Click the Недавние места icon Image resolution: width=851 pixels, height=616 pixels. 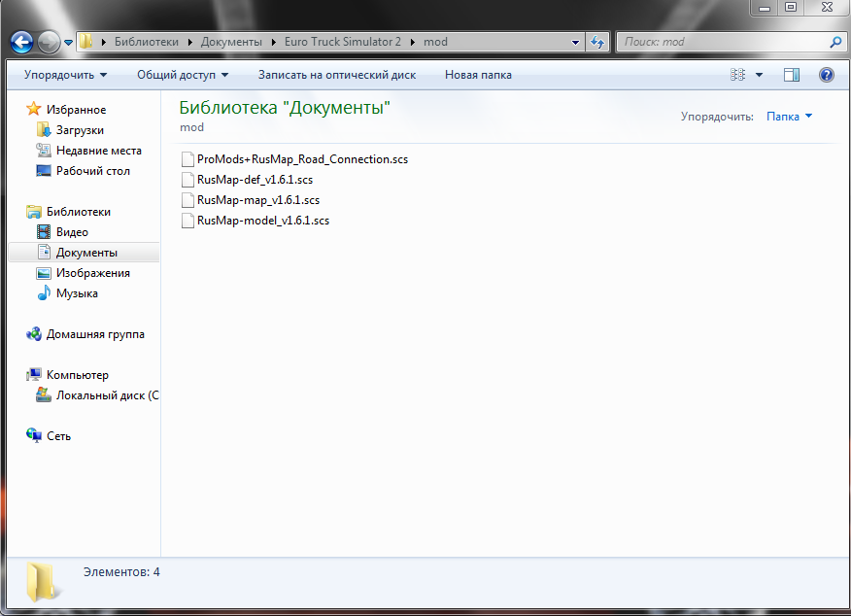click(x=44, y=150)
